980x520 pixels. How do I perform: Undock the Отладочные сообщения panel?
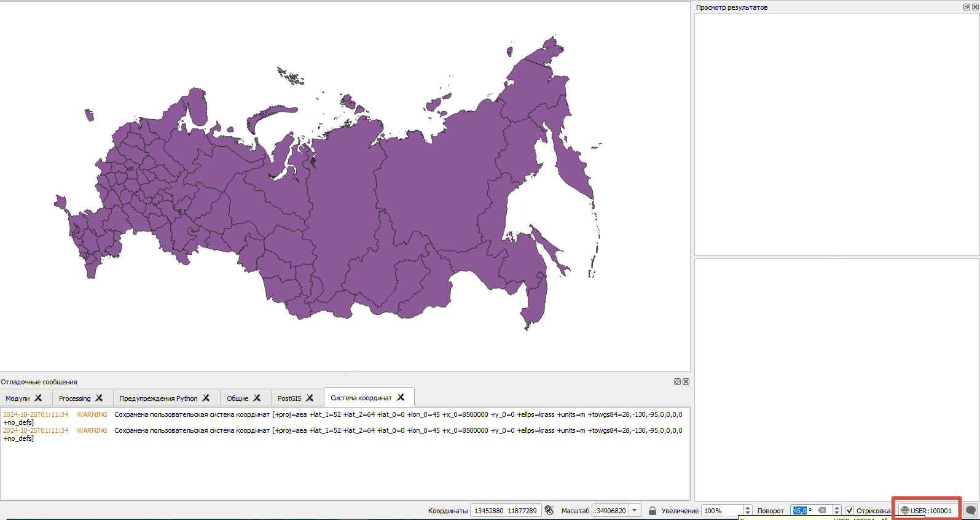(x=677, y=381)
